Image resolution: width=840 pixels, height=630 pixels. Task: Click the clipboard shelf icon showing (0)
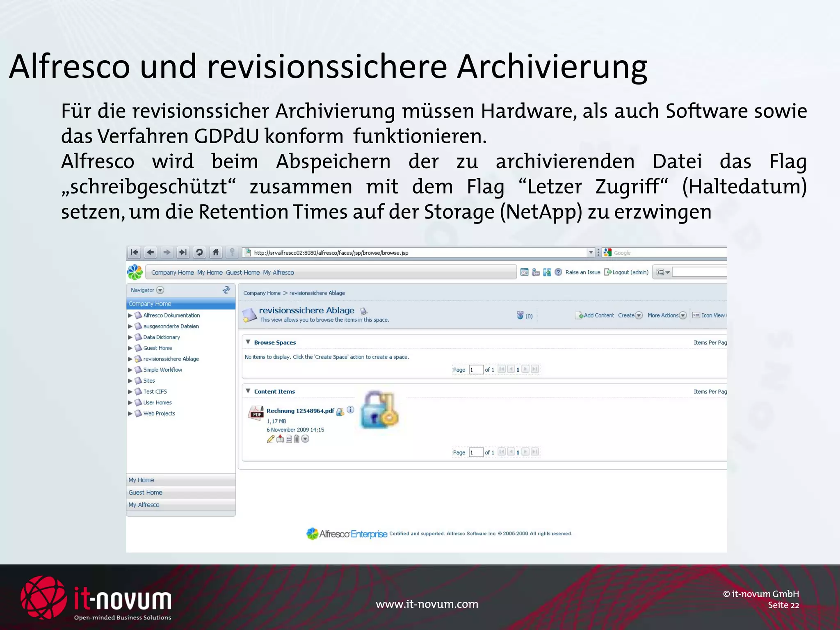point(520,315)
